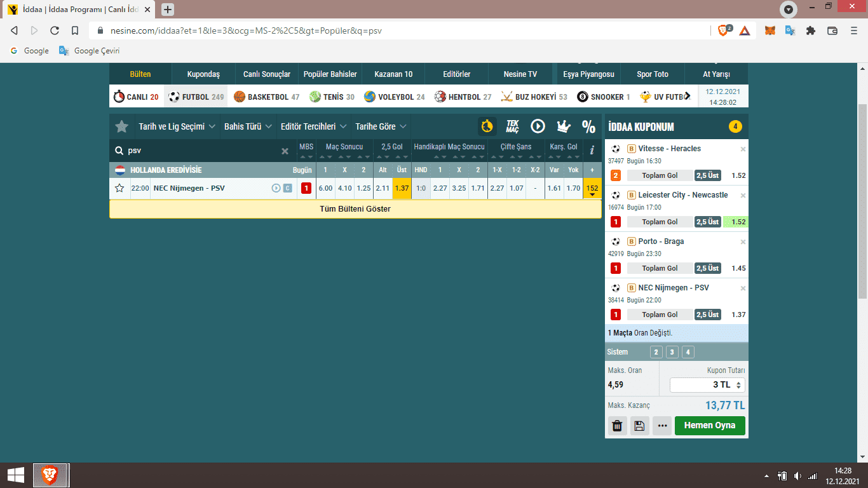Open the Editör Tercihleri dropdown
This screenshot has width=868, height=488.
(x=313, y=126)
